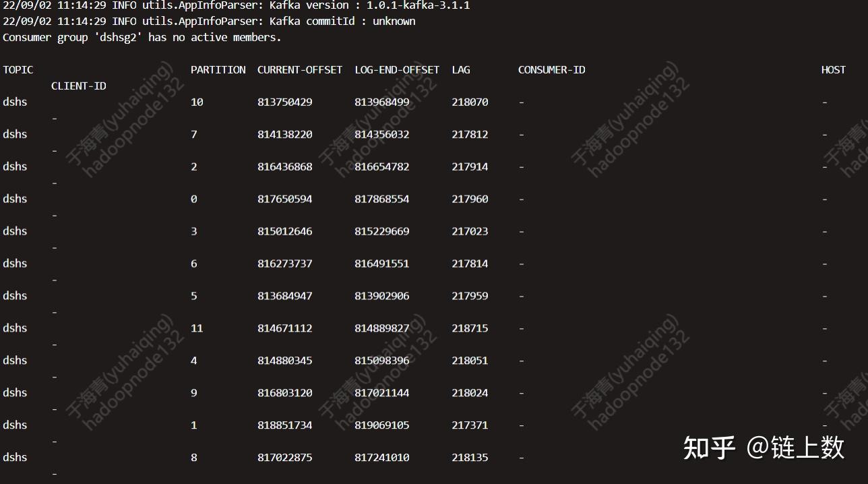Select current offset 814138220
The image size is (868, 484).
[x=285, y=134]
